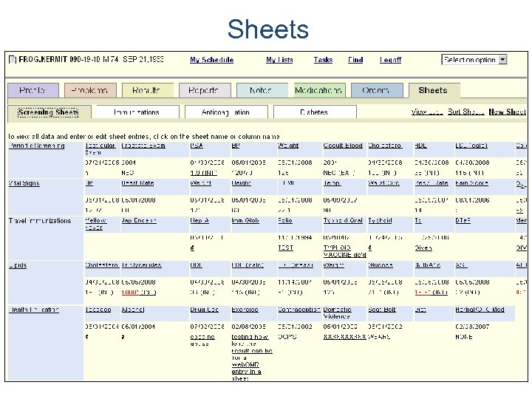Click the Jap Enceph column header

pos(139,221)
